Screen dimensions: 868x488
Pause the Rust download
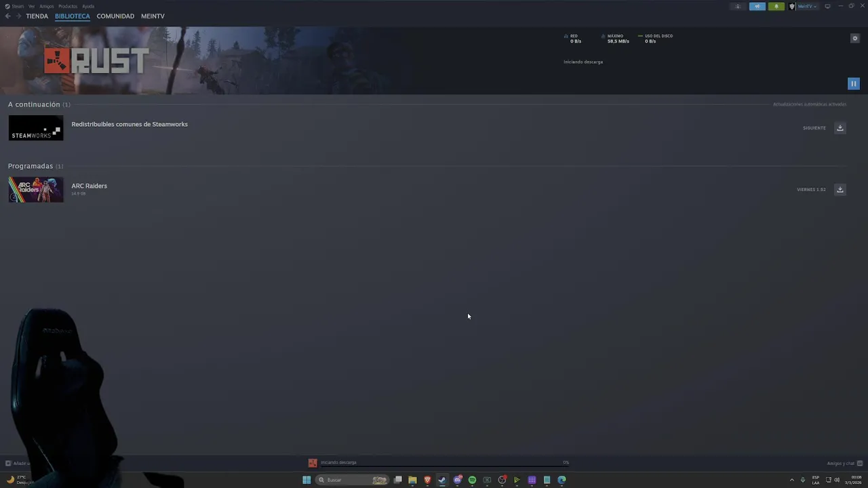pyautogui.click(x=853, y=83)
